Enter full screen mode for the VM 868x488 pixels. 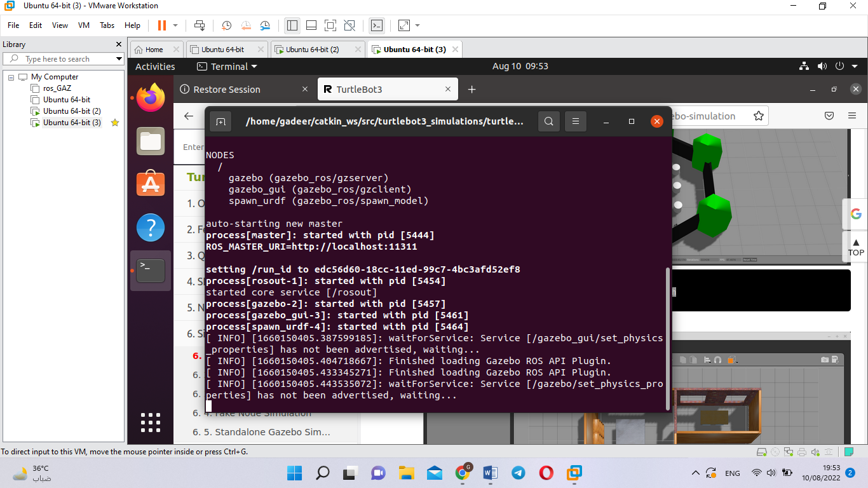tap(330, 25)
